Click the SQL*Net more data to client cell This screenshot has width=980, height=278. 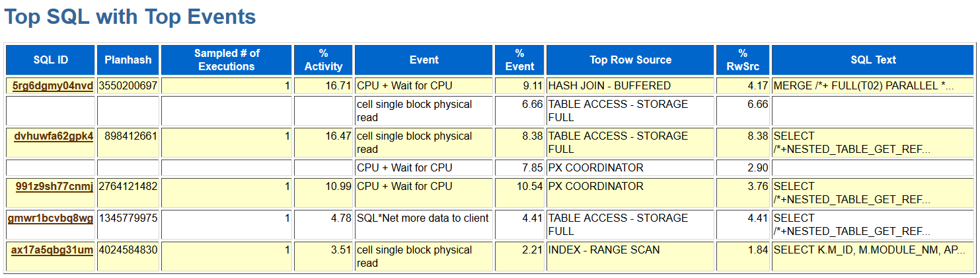(x=423, y=218)
